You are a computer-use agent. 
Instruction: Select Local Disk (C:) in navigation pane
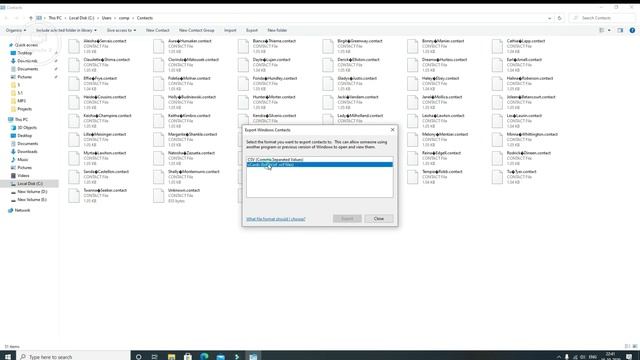tap(30, 184)
